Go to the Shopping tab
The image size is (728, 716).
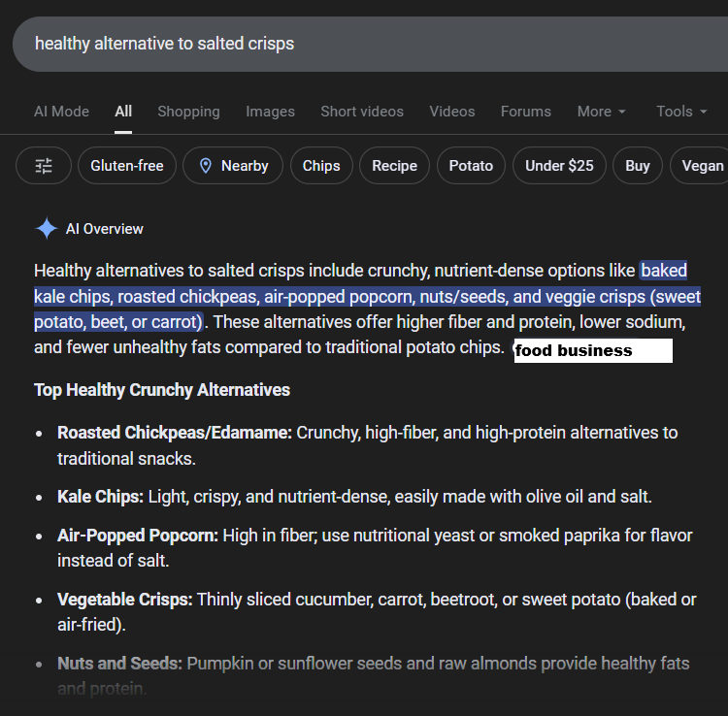pos(188,112)
